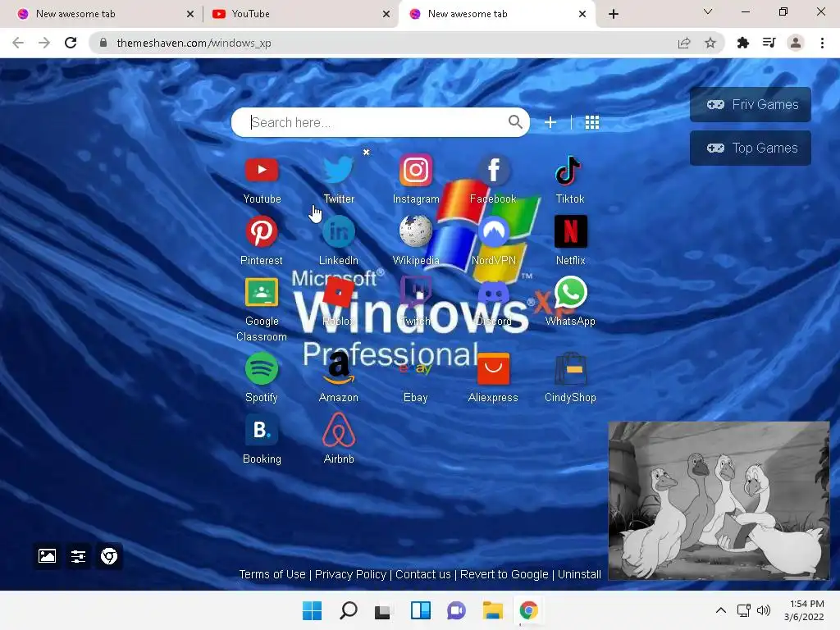This screenshot has width=840, height=630.
Task: Open the Youtube shortcut icon
Action: coord(262,171)
